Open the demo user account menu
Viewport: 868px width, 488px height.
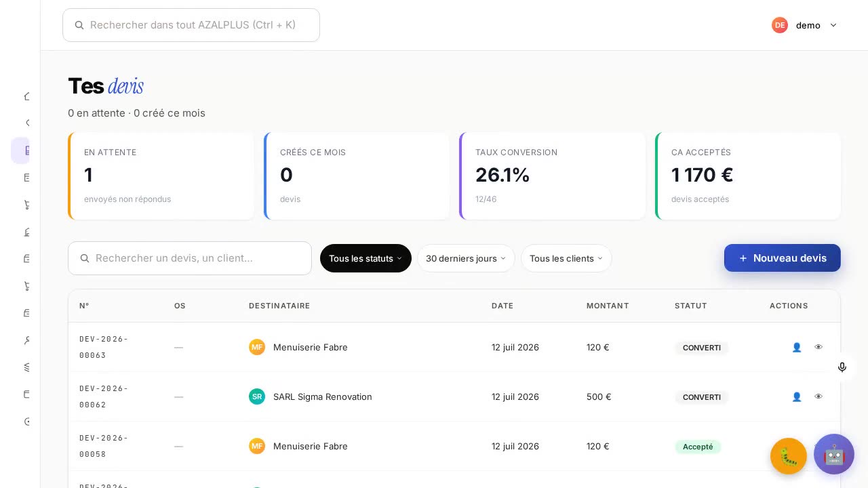(805, 25)
